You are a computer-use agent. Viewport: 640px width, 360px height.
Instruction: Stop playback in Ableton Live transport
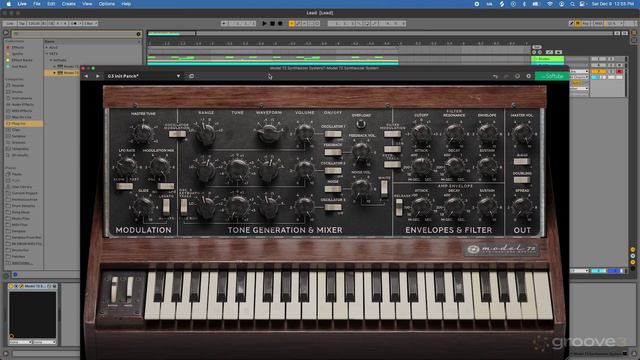272,24
